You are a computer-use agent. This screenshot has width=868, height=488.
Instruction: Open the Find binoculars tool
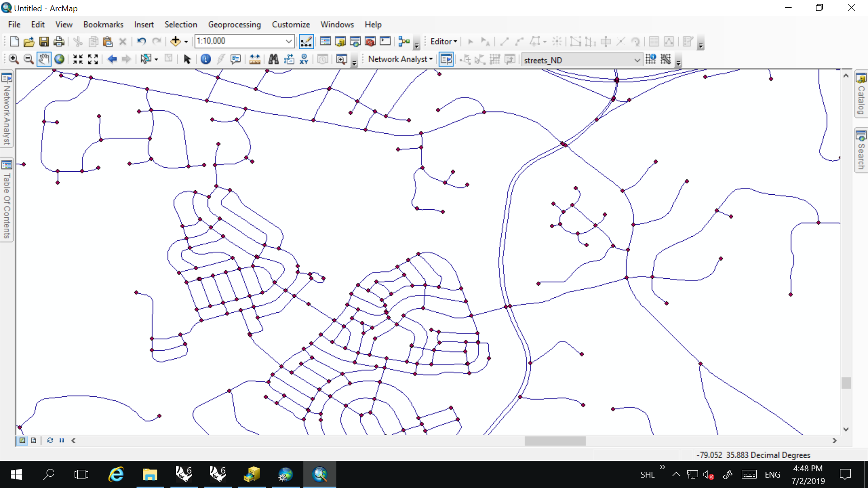pyautogui.click(x=274, y=59)
